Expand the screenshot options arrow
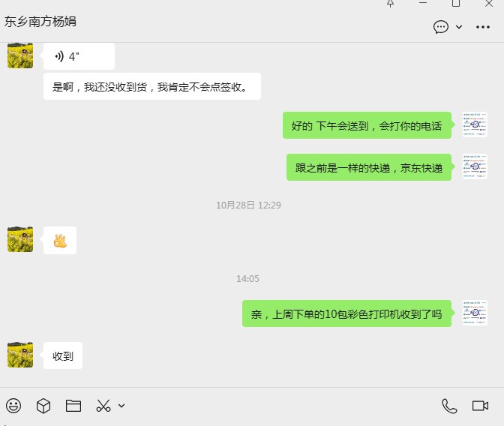Image resolution: width=504 pixels, height=426 pixels. coord(121,406)
